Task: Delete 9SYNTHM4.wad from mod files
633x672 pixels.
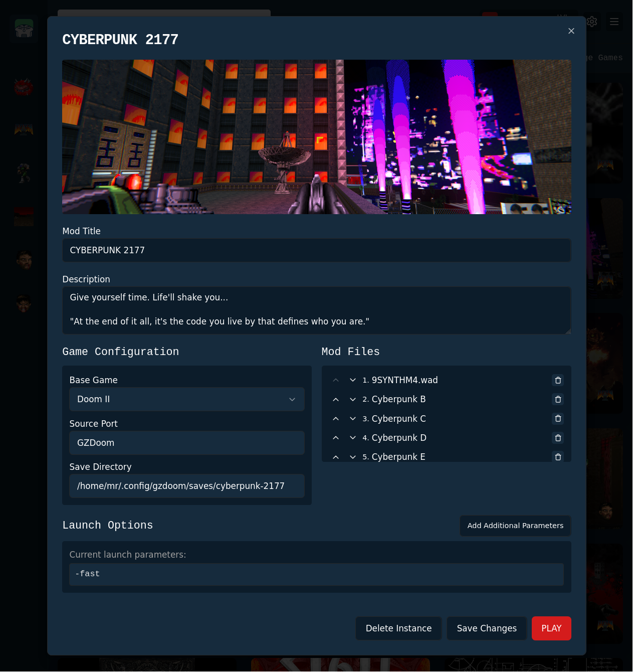Action: click(x=558, y=380)
